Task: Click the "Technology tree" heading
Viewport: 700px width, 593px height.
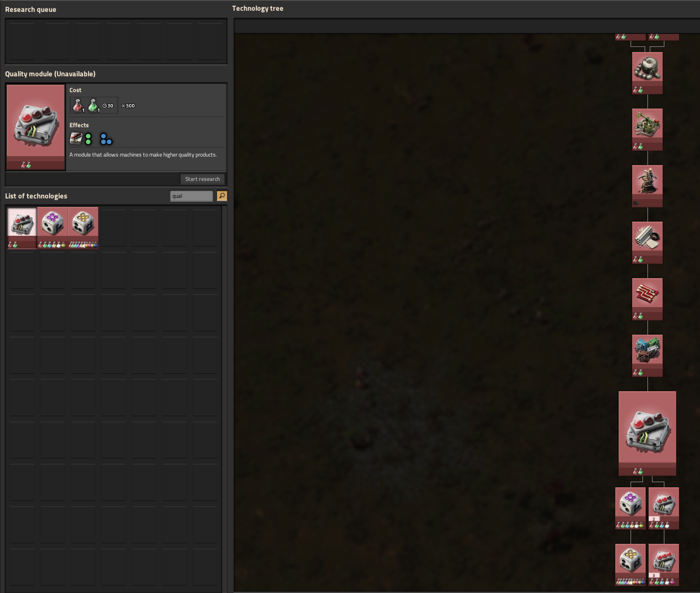Action: coord(258,8)
